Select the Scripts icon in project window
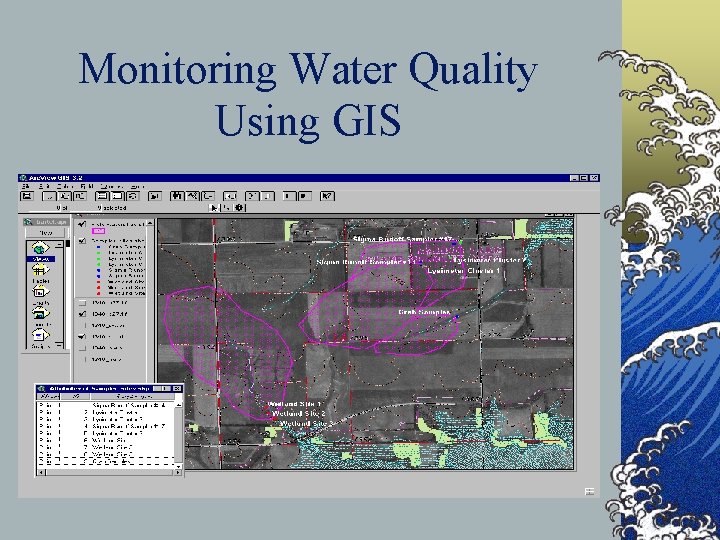Screen dimensions: 720x540 click(x=40, y=336)
